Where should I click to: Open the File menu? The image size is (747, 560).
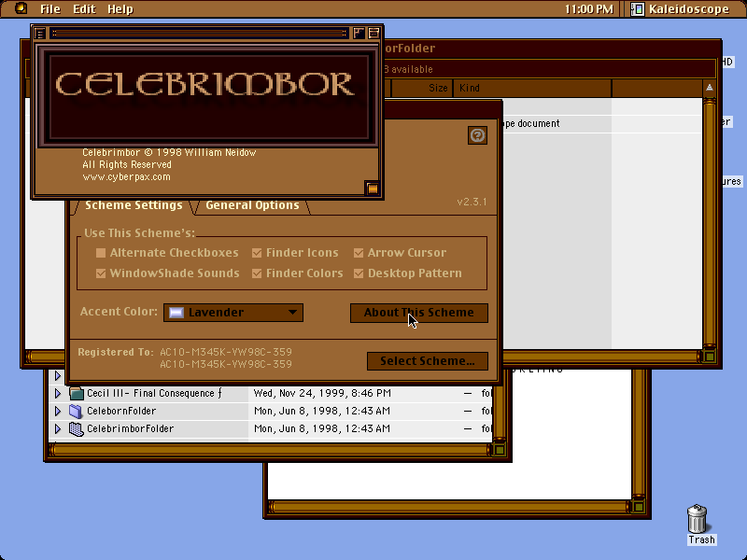click(50, 9)
